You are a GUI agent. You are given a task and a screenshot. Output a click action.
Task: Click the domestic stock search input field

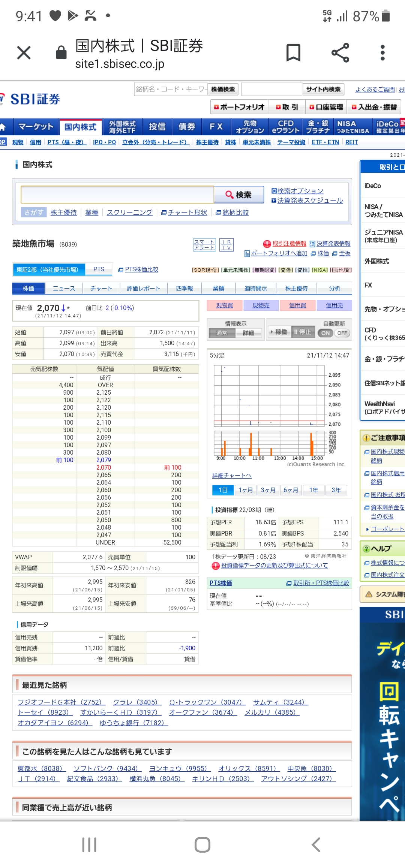[x=117, y=195]
